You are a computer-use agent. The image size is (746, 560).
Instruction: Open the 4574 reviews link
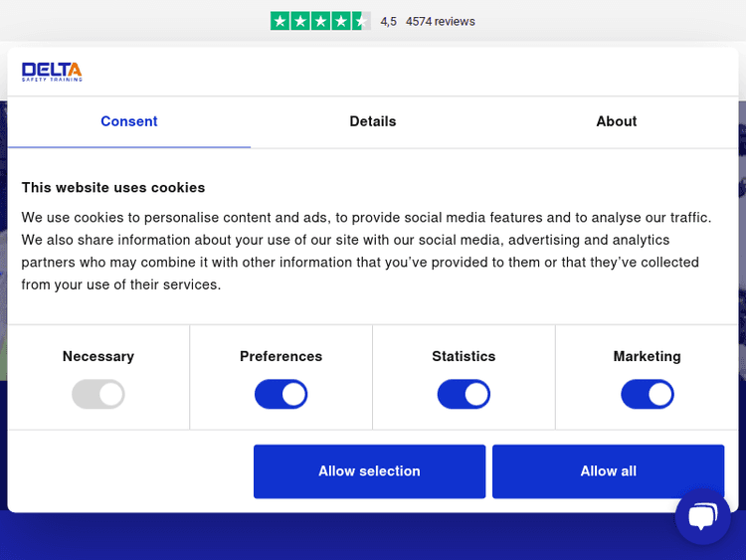point(441,21)
